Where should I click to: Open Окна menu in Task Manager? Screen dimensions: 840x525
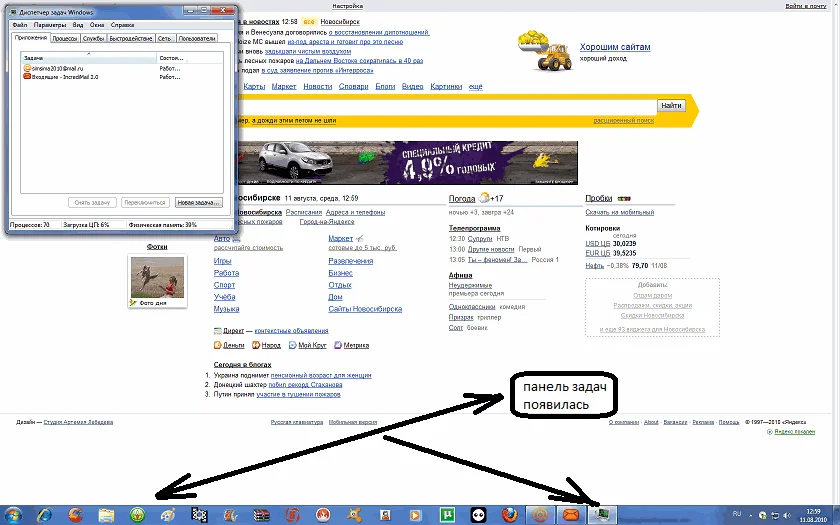tap(97, 25)
